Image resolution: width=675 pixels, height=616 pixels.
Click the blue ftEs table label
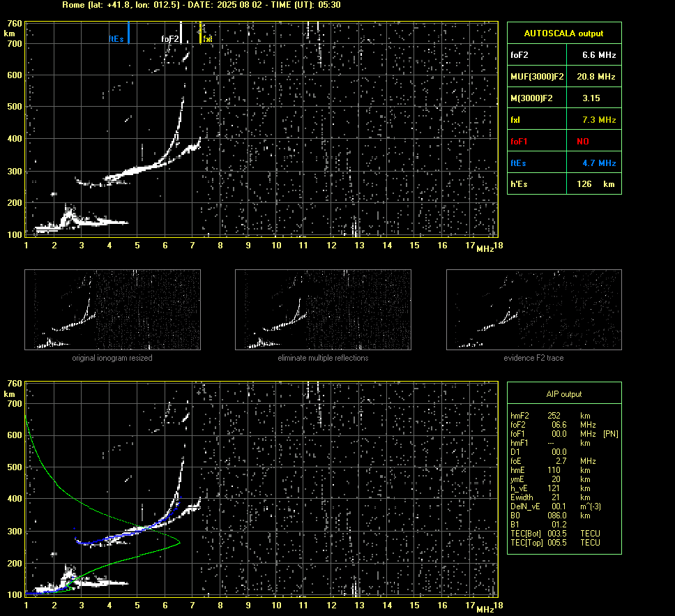(x=518, y=163)
